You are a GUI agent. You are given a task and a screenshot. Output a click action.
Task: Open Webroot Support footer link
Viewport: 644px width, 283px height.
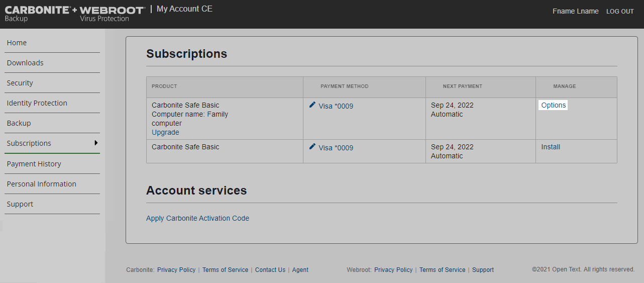[483, 270]
